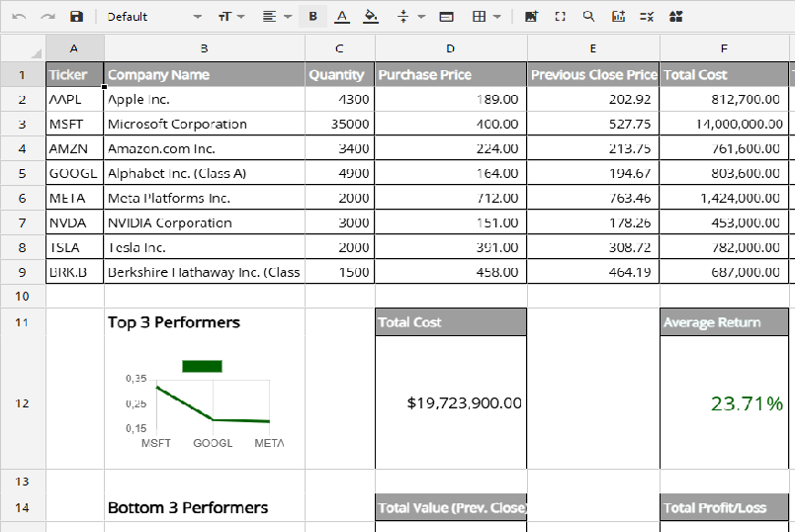The width and height of the screenshot is (796, 532).
Task: Click the Save icon in the toolbar
Action: (x=76, y=17)
